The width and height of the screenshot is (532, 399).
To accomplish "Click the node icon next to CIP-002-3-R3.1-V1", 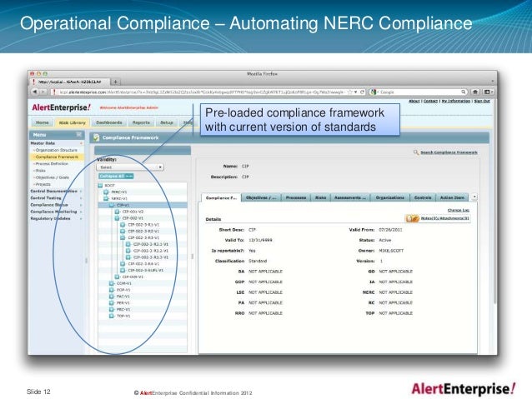I will point(128,244).
